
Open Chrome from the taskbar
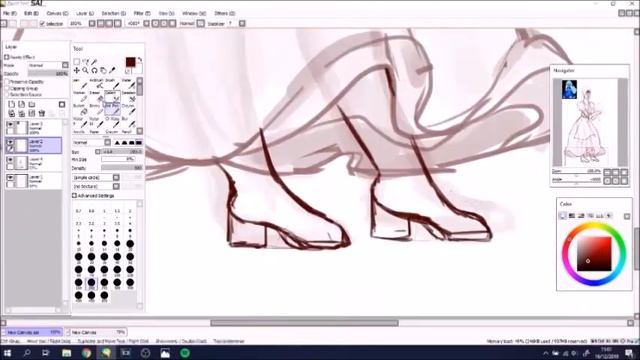(x=86, y=353)
